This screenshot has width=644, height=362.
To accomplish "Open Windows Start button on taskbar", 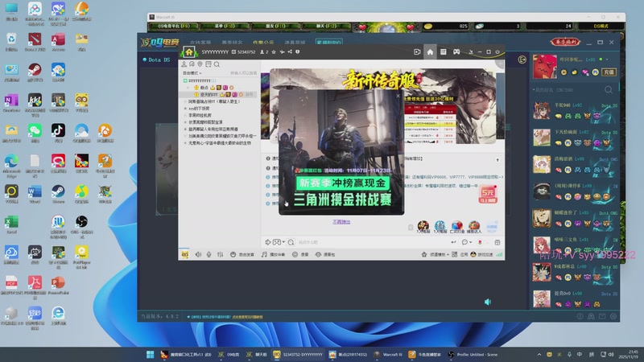I will coord(151,355).
